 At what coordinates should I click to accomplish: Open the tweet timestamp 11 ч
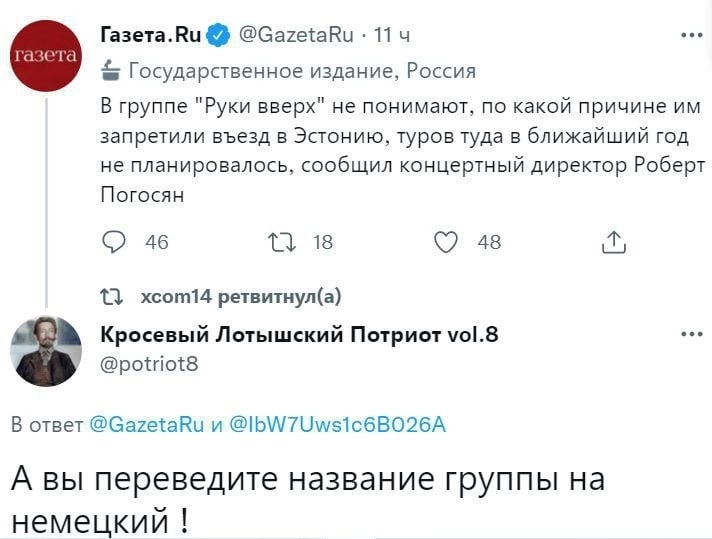pos(391,36)
